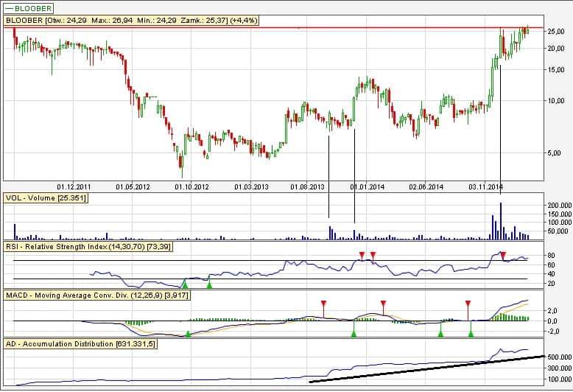Click the rightmost red arrow in RSI panel
The width and height of the screenshot is (573, 392).
[x=503, y=255]
